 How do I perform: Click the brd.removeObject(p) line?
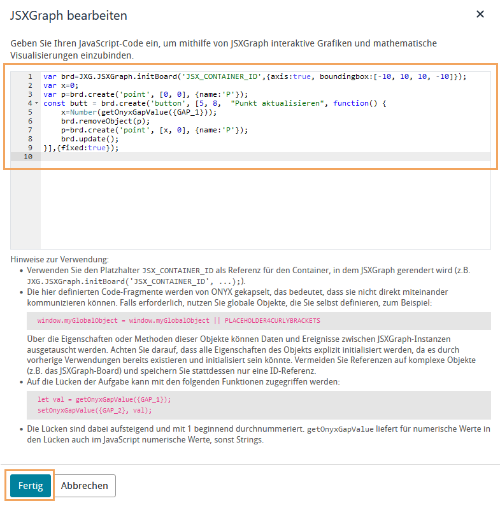coord(105,121)
